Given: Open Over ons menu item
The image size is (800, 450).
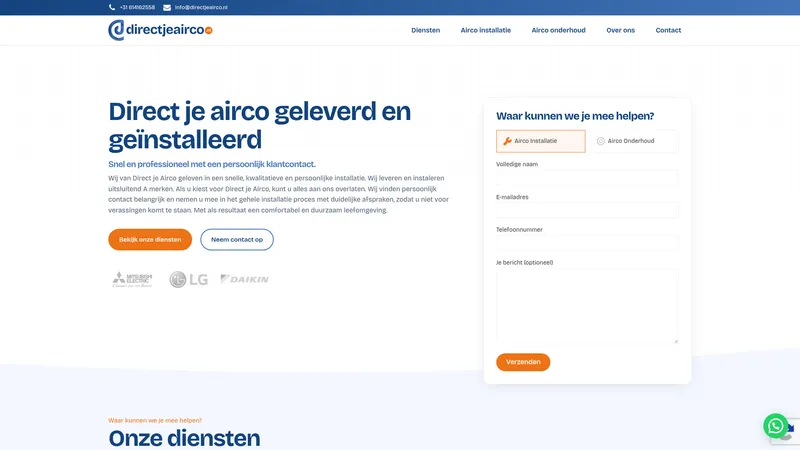Looking at the screenshot, I should 620,30.
